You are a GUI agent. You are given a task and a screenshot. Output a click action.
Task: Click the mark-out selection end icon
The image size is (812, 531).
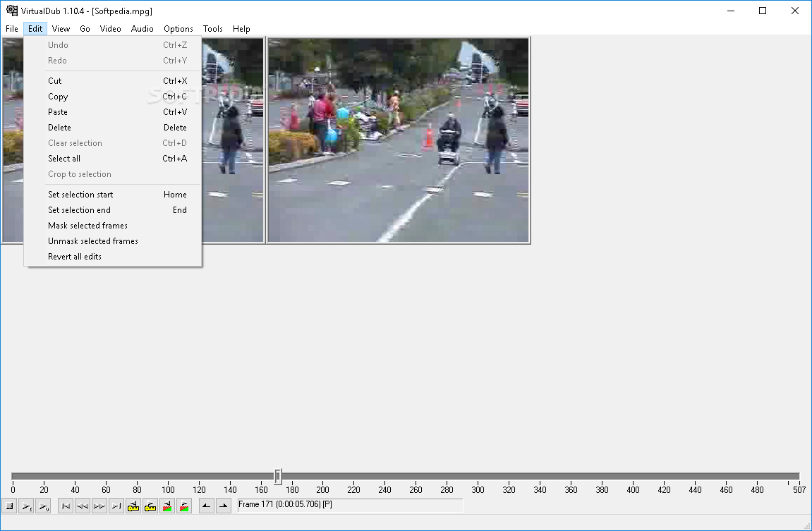(x=224, y=506)
